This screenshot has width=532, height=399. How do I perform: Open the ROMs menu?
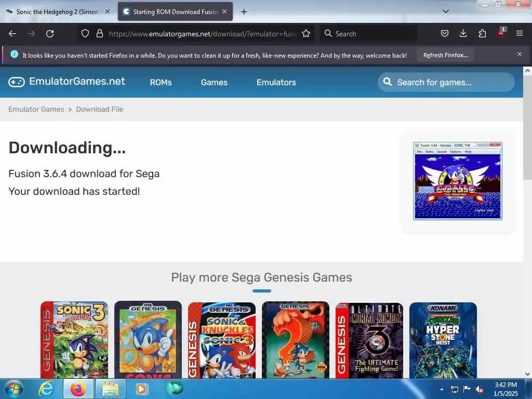161,83
